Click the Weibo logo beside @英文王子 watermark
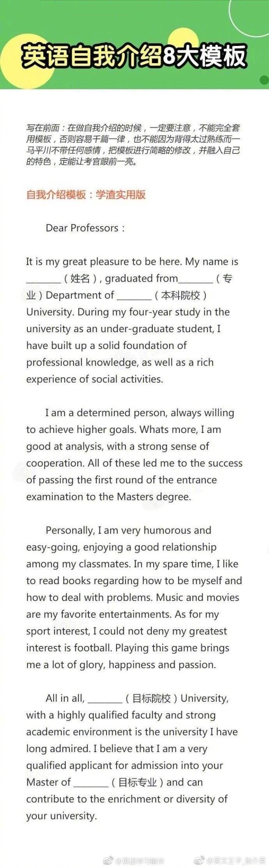Image resolution: width=269 pixels, height=868 pixels. pyautogui.click(x=199, y=860)
